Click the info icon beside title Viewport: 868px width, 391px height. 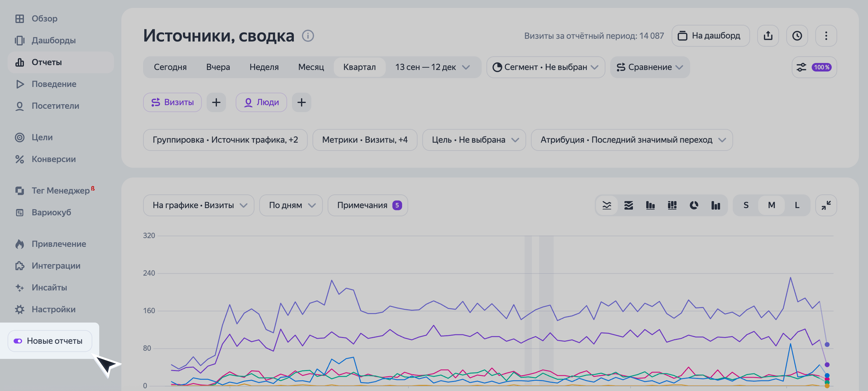(x=308, y=36)
